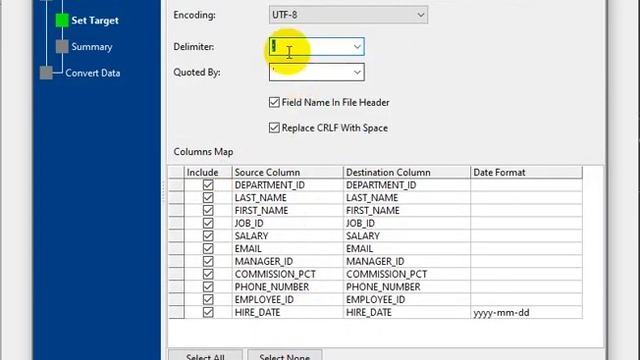Select Destination Column cell LAST_NAME
Image resolution: width=640 pixels, height=360 pixels.
[407, 198]
